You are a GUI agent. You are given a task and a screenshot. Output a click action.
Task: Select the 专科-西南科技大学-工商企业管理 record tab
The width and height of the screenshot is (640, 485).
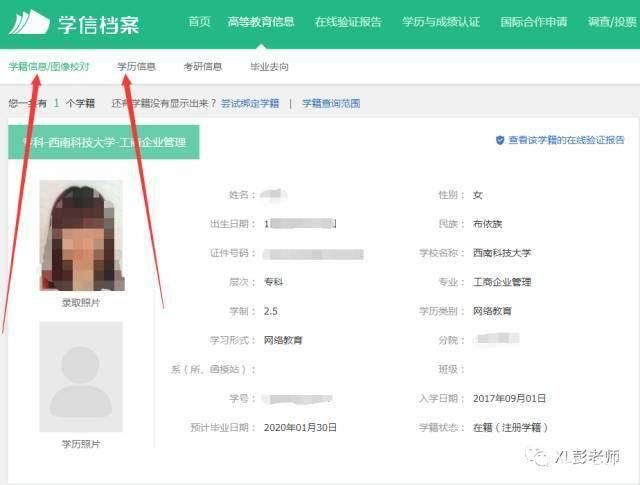[104, 142]
